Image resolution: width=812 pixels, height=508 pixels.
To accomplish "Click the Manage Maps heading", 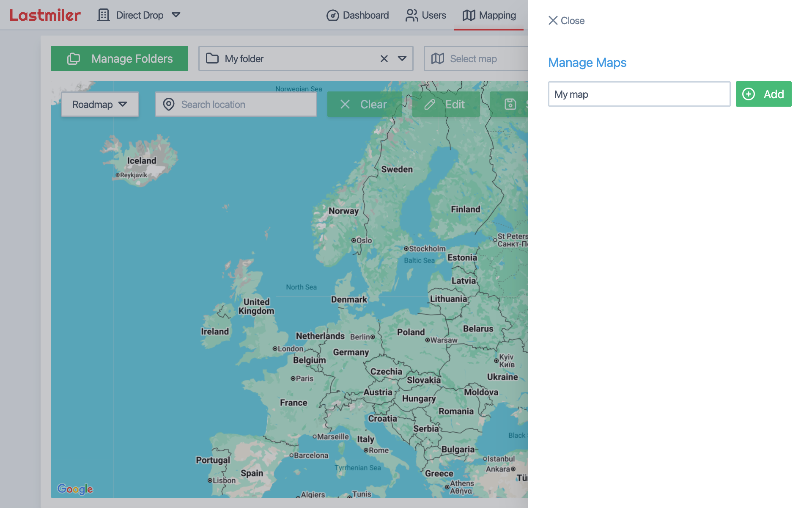I will click(x=587, y=63).
